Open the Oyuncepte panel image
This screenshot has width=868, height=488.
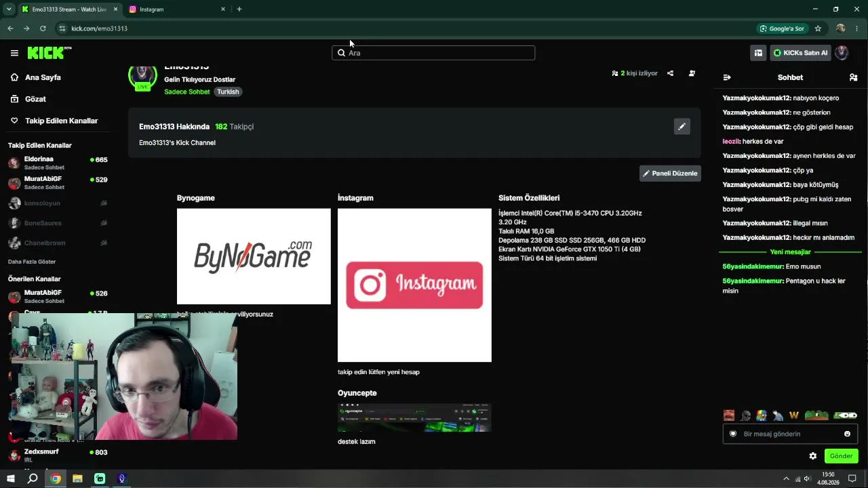414,418
